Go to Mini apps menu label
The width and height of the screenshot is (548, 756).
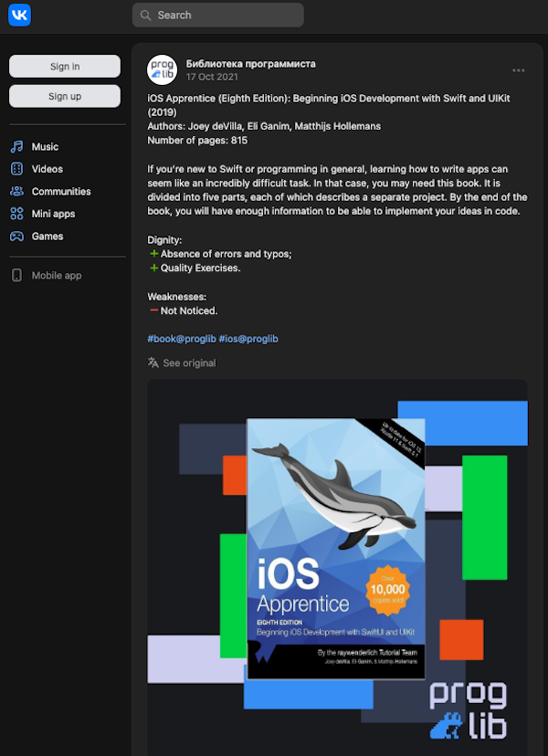point(53,214)
